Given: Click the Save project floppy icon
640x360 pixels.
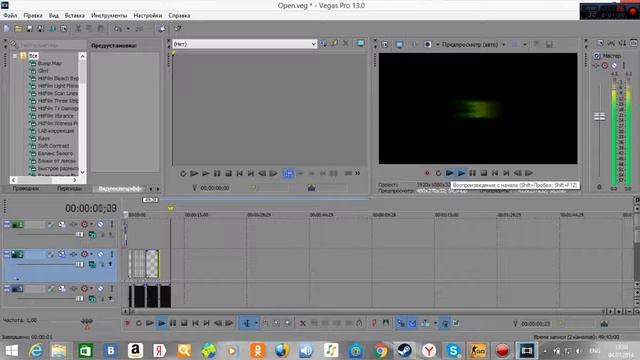Looking at the screenshot, I should point(29,29).
